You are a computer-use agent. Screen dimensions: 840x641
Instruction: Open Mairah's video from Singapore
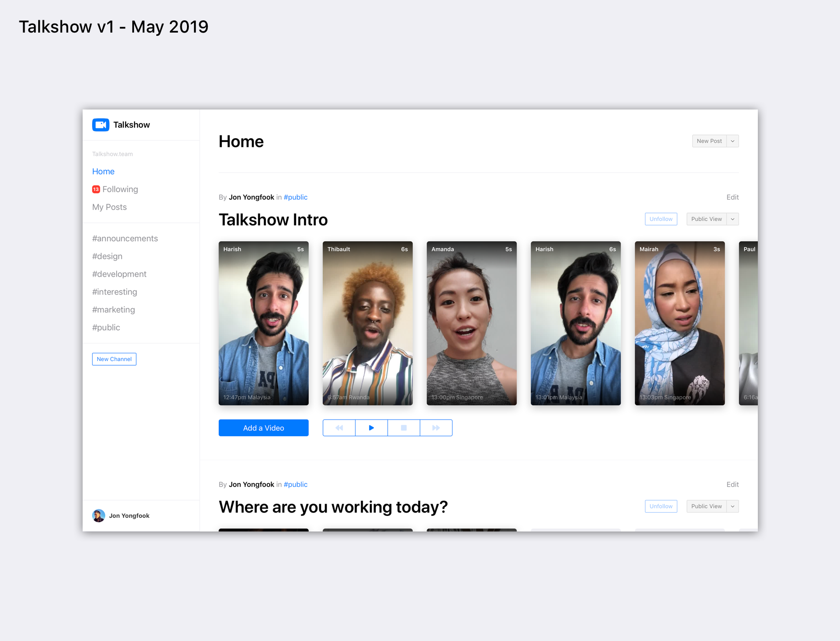[x=680, y=323]
